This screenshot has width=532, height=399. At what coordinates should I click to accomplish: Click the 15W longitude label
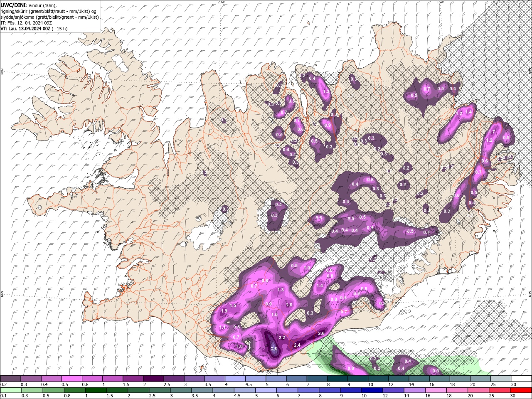click(440, 2)
